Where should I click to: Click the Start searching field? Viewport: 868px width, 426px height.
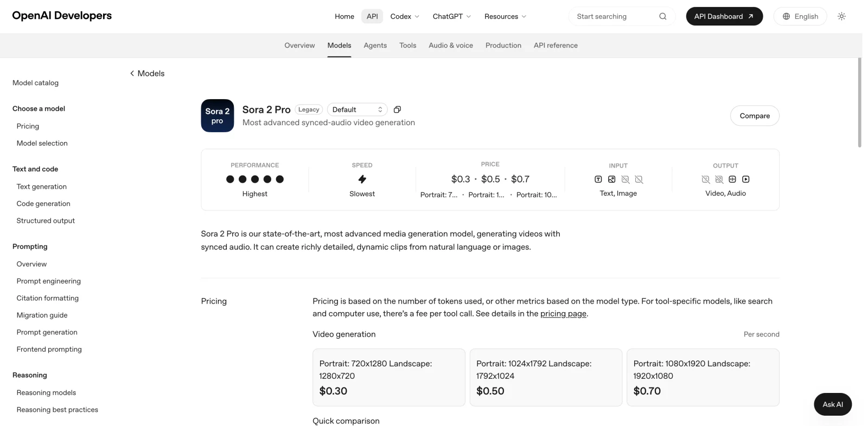[622, 16]
